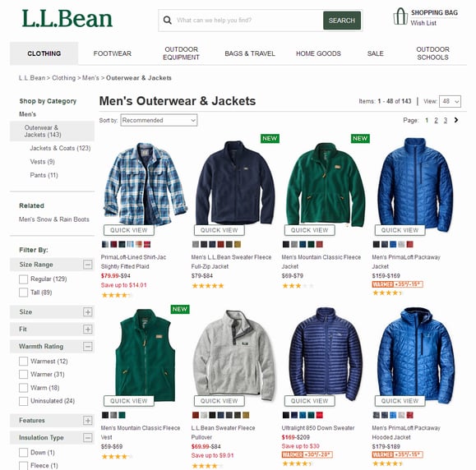Select red swatch for Down Sweater
Image resolution: width=476 pixels, height=470 pixels.
tap(319, 415)
